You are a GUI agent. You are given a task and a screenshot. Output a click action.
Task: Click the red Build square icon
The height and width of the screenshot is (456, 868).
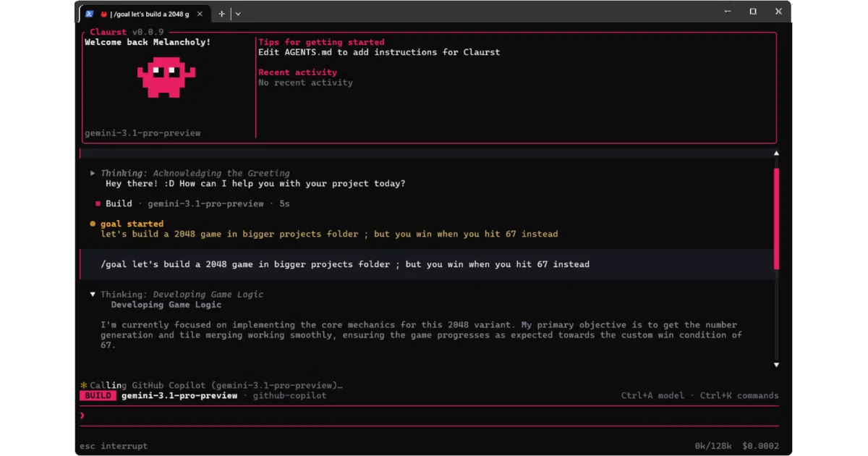point(98,204)
